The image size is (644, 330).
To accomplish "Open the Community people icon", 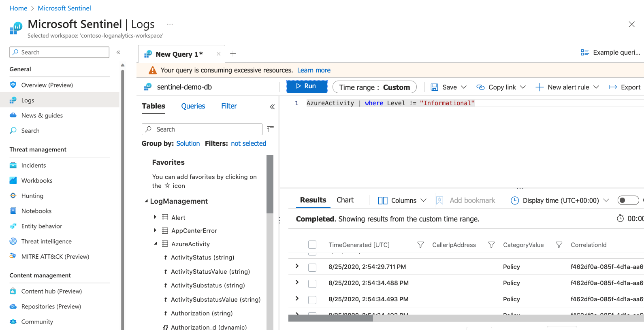I will pos(13,321).
